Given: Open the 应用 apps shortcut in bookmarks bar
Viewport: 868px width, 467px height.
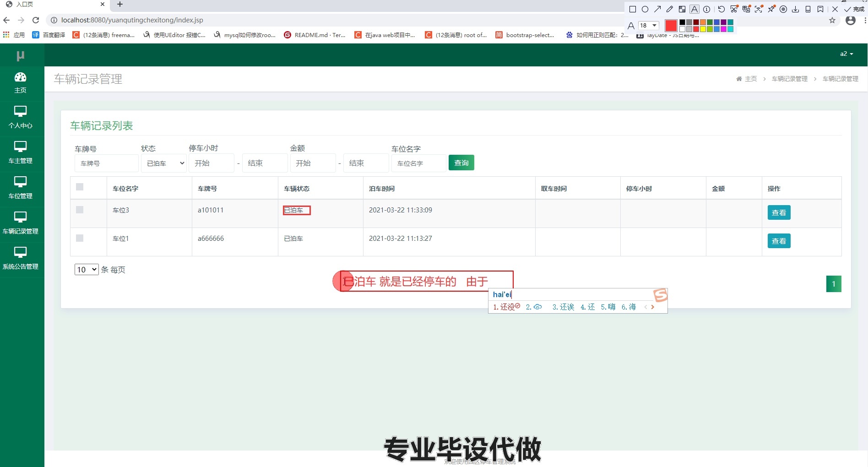Looking at the screenshot, I should click(x=14, y=35).
